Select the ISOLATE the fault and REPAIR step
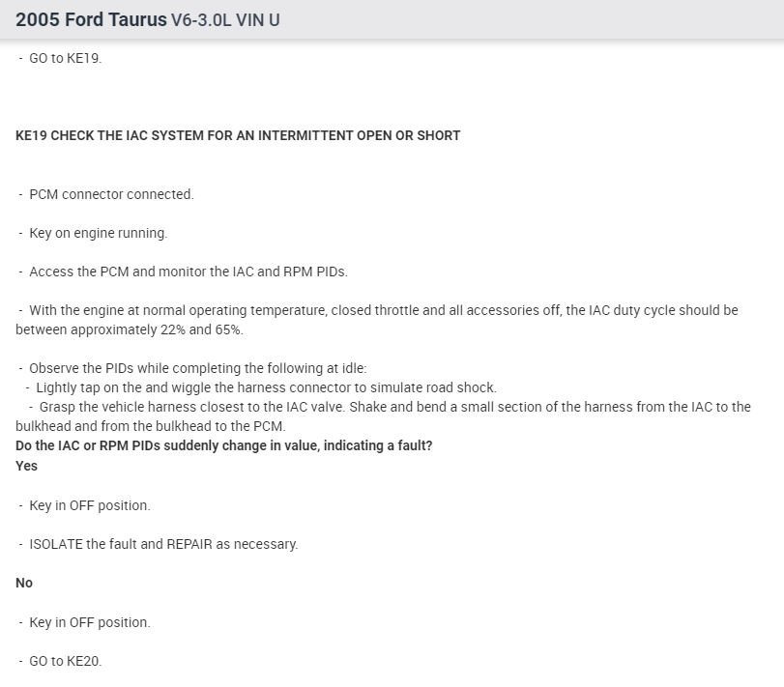The height and width of the screenshot is (687, 784). [163, 544]
